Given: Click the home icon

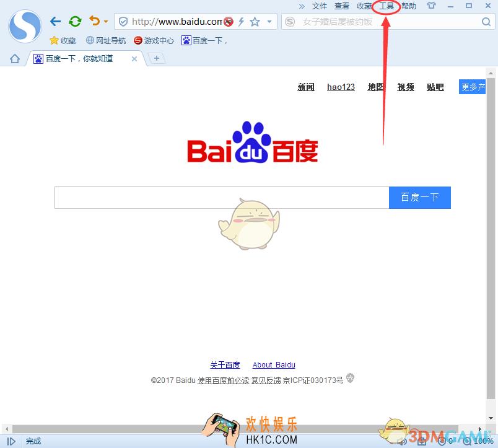Looking at the screenshot, I should tap(15, 59).
